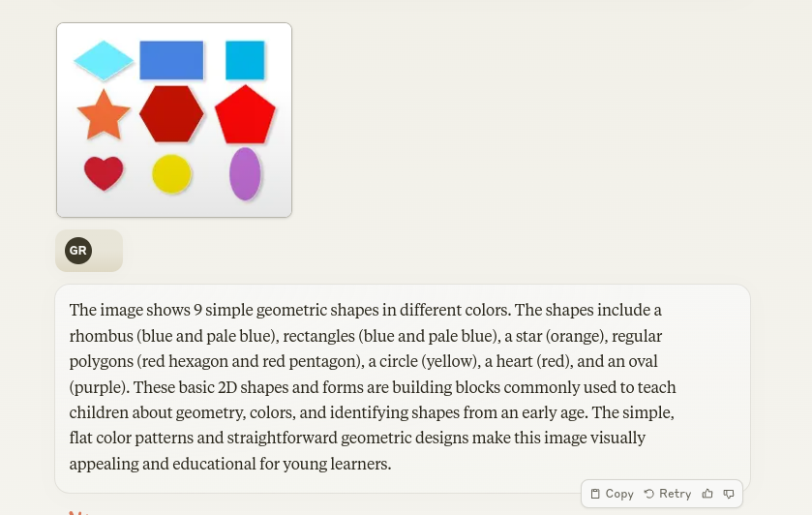Click the user message bubble
Image resolution: width=812 pixels, height=515 pixels.
click(89, 251)
